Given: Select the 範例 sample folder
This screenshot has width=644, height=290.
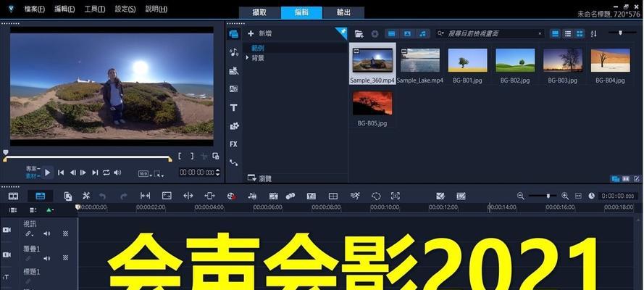Looking at the screenshot, I should point(258,48).
